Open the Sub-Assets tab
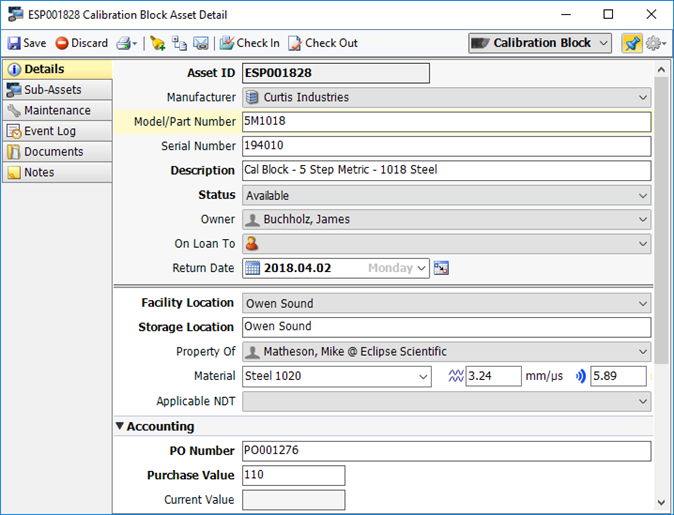The height and width of the screenshot is (515, 674). 57,90
